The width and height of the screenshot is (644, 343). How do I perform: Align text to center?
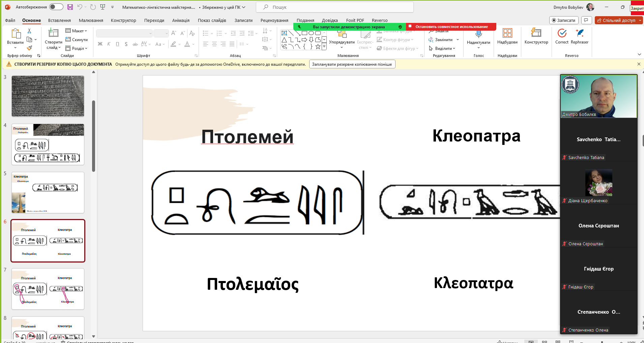tap(214, 44)
